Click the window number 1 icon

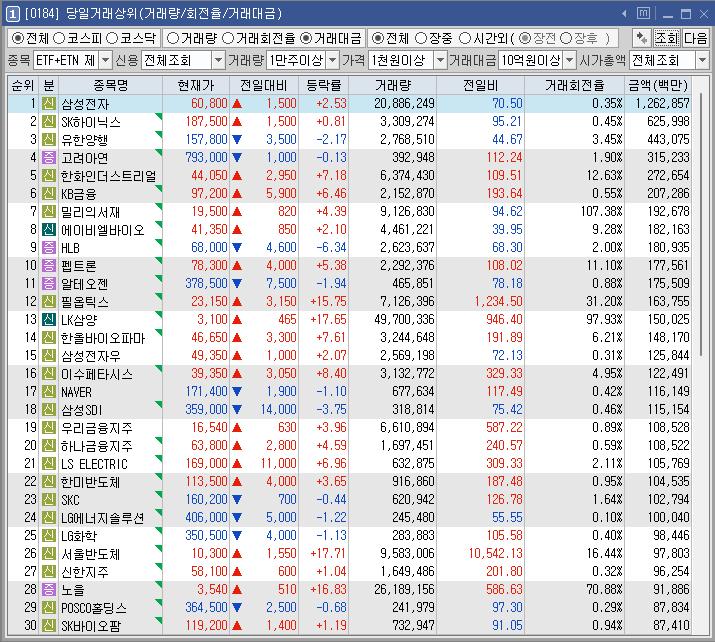(12, 14)
